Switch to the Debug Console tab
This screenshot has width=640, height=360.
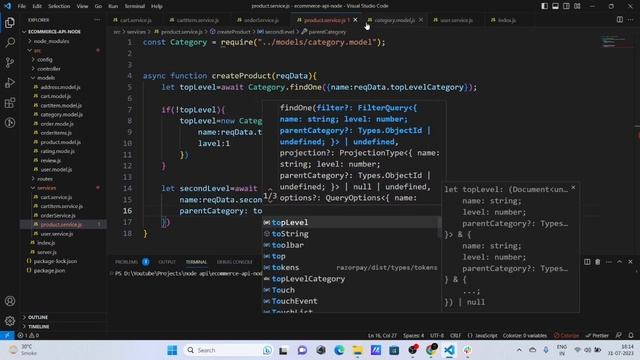click(x=235, y=262)
